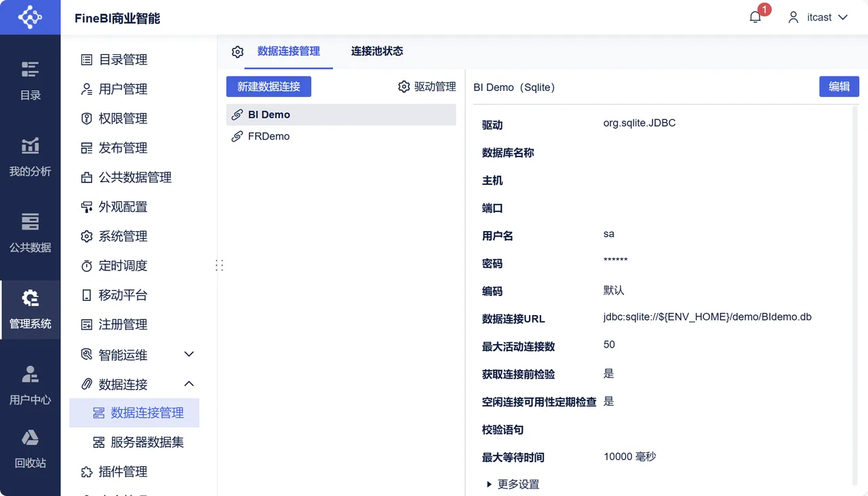Open 我的分析 in the sidebar
This screenshot has height=496, width=868.
(x=30, y=157)
